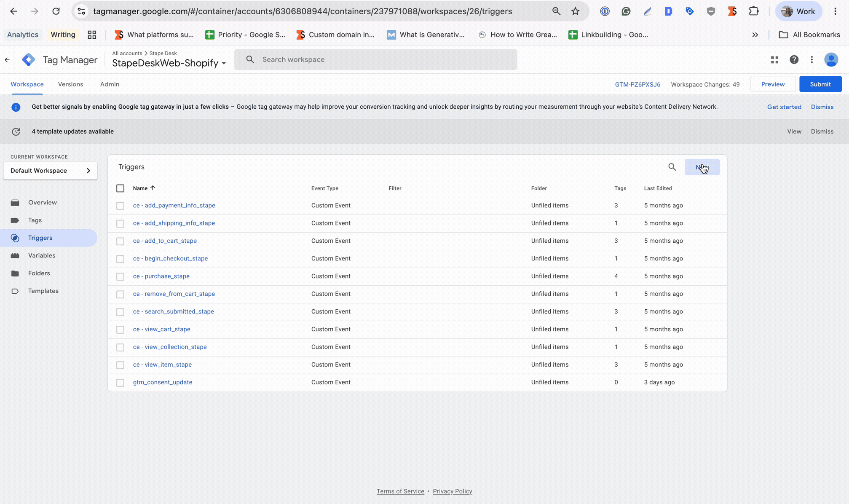Switch to the Versions tab
This screenshot has width=849, height=504.
click(x=70, y=84)
